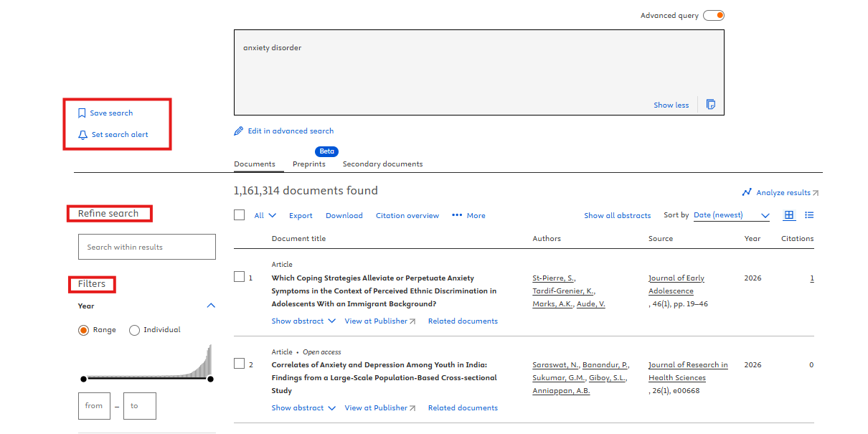Switch to the Preprints tab
This screenshot has width=868, height=434.
point(308,164)
